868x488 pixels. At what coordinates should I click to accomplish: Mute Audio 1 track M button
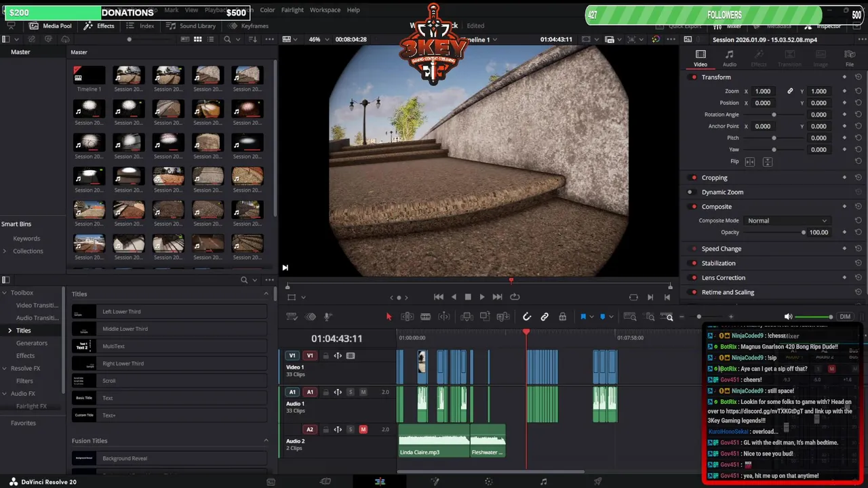[x=363, y=392]
